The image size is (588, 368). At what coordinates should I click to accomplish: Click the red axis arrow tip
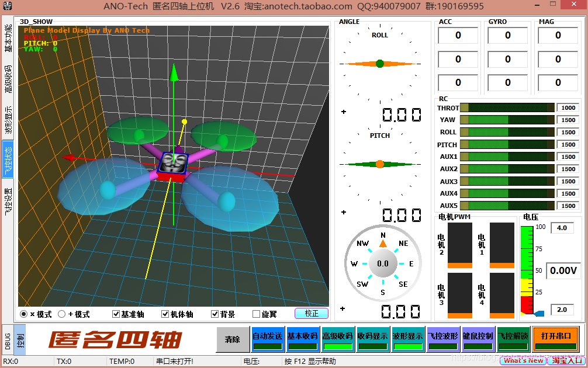[68, 158]
